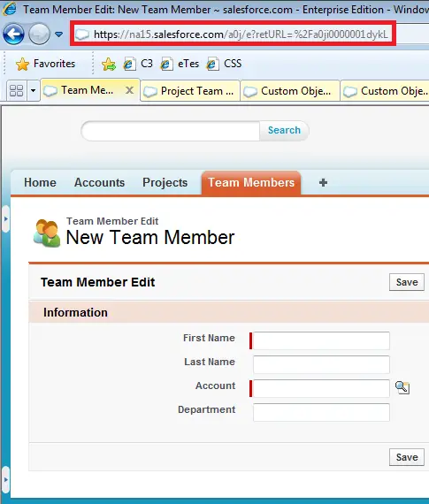Focus the Last Name field
This screenshot has height=504, width=429.
(321, 364)
